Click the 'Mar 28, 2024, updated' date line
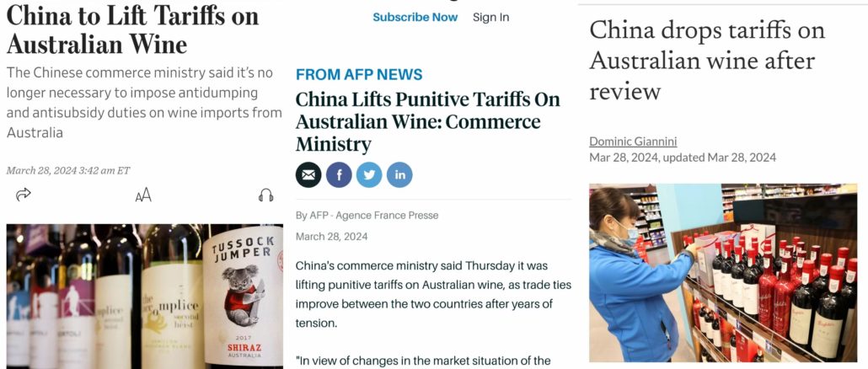Screen dimensions: 868x369 point(683,158)
